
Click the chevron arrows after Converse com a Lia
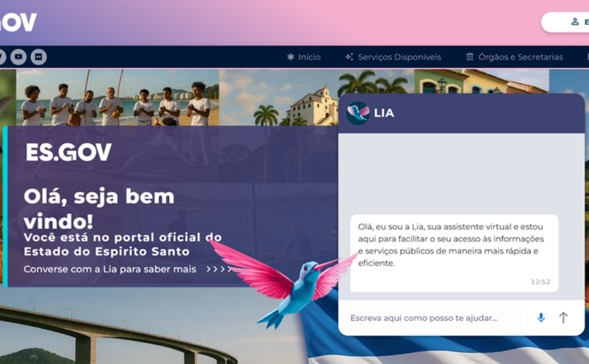219,269
